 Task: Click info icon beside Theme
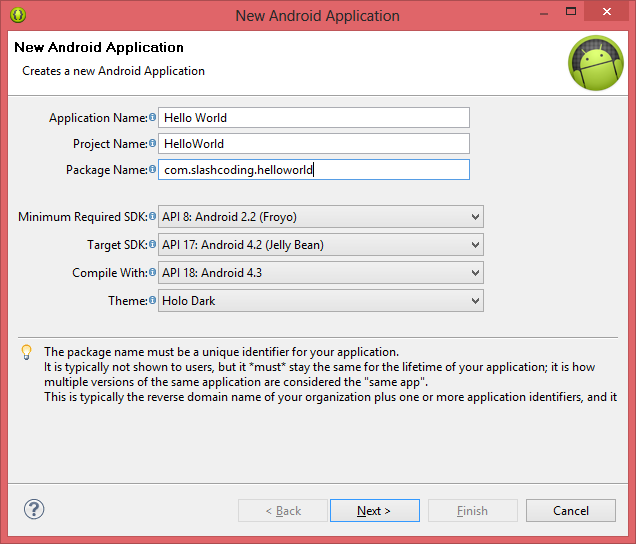(152, 300)
